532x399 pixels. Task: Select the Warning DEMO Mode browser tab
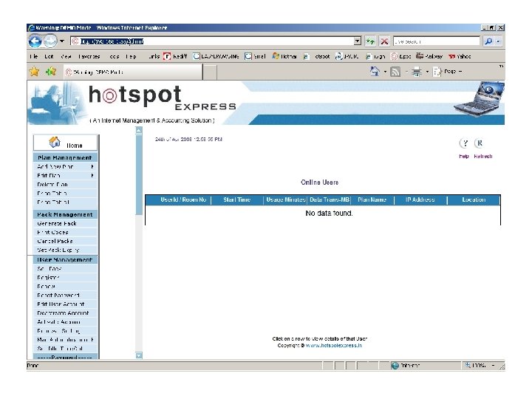click(x=133, y=72)
